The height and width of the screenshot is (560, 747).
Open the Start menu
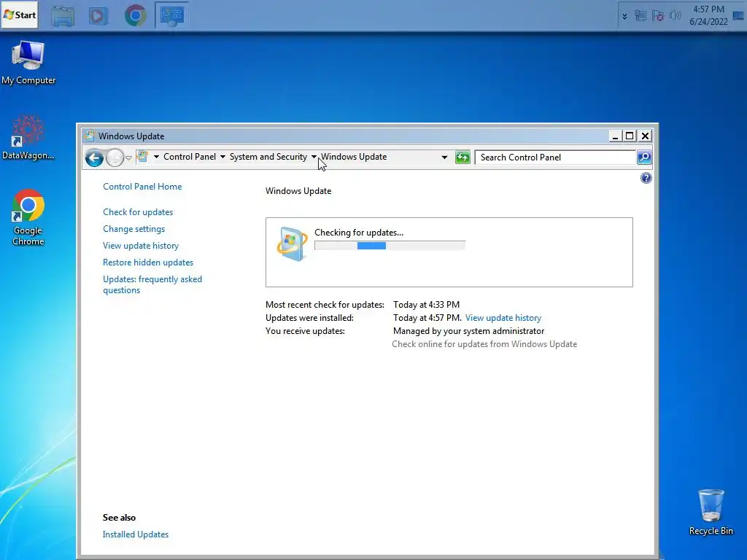[20, 15]
